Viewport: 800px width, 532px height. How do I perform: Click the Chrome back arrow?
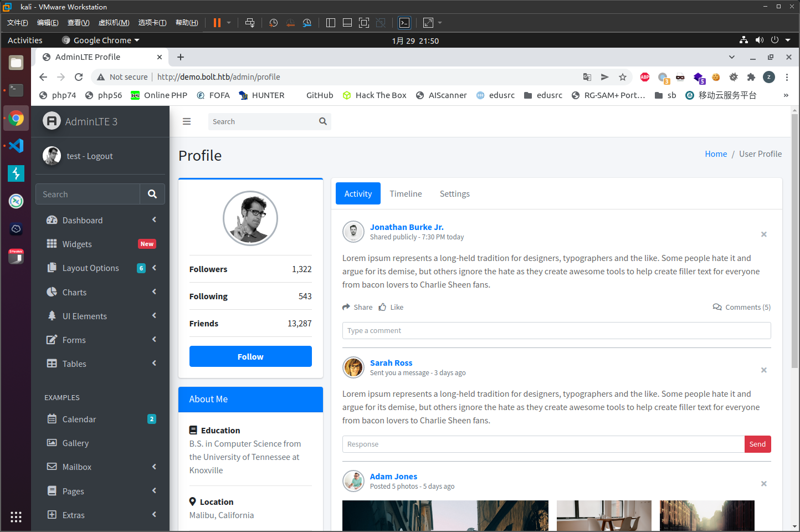pos(43,77)
